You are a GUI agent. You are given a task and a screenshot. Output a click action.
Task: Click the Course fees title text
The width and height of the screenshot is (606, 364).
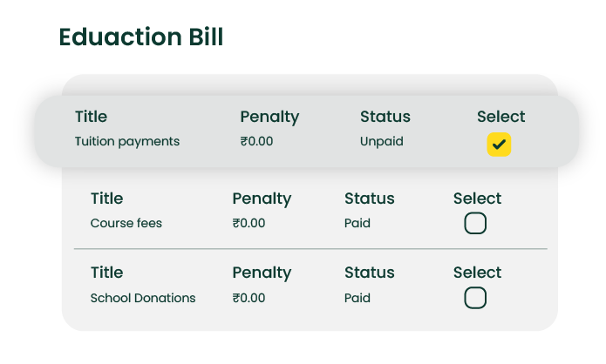pyautogui.click(x=126, y=223)
